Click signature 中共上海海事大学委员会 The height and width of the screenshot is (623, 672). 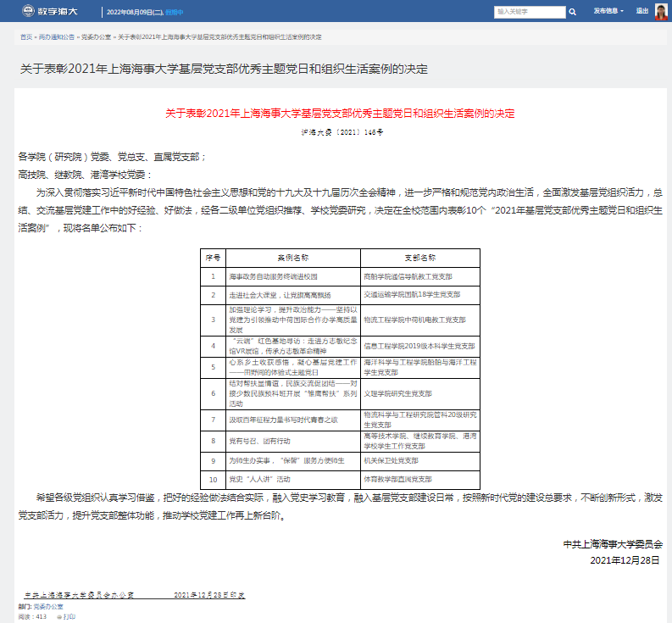(x=613, y=545)
